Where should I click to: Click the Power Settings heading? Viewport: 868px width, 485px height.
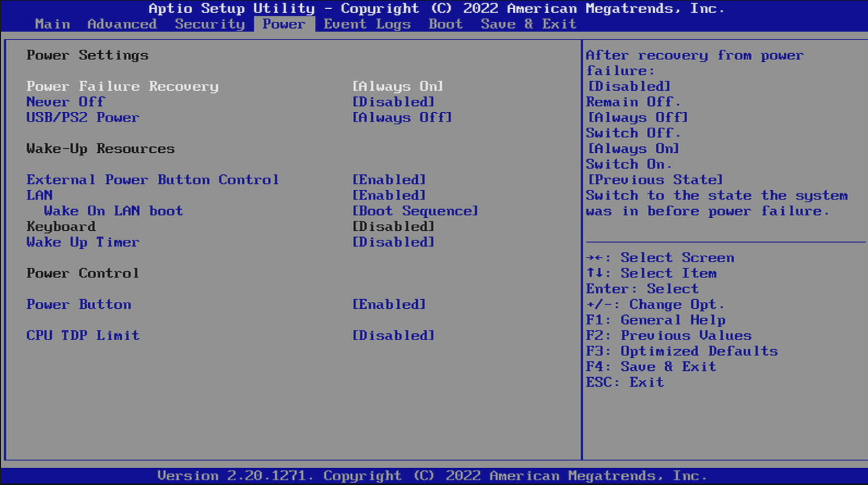(x=87, y=55)
